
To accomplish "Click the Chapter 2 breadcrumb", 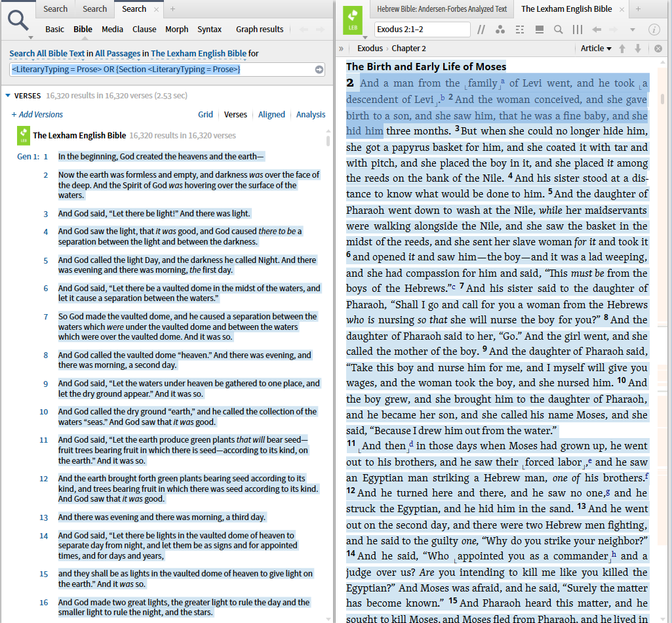I will point(409,49).
